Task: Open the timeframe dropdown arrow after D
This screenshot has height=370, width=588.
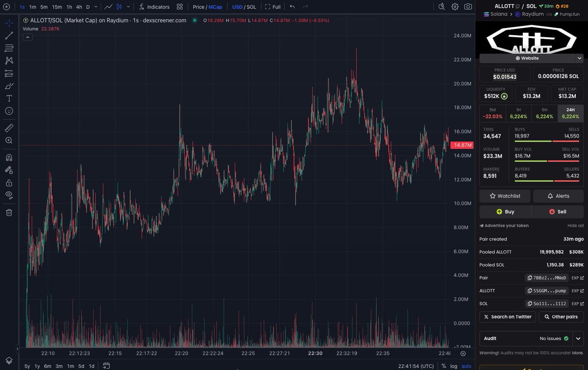Action: (96, 7)
